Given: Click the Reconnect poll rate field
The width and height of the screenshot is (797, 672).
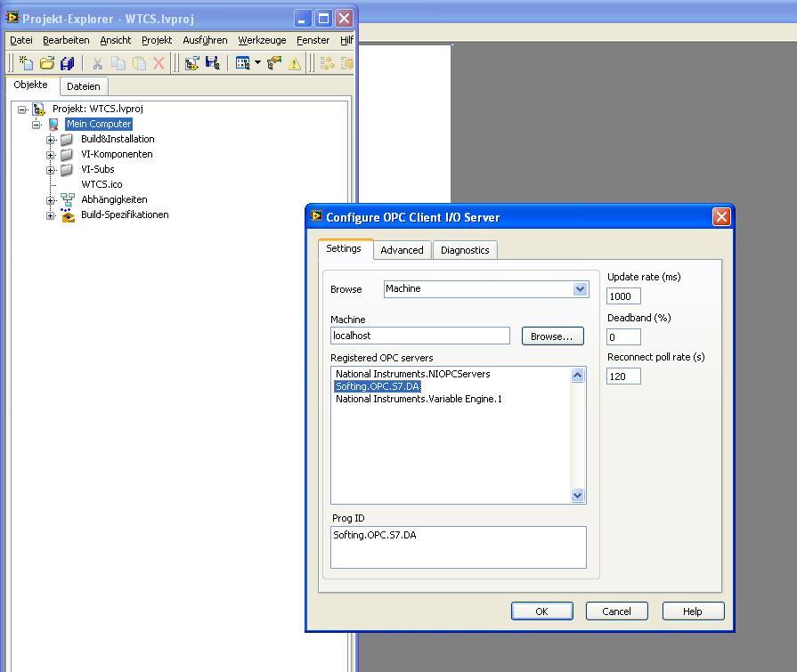Looking at the screenshot, I should tap(623, 376).
